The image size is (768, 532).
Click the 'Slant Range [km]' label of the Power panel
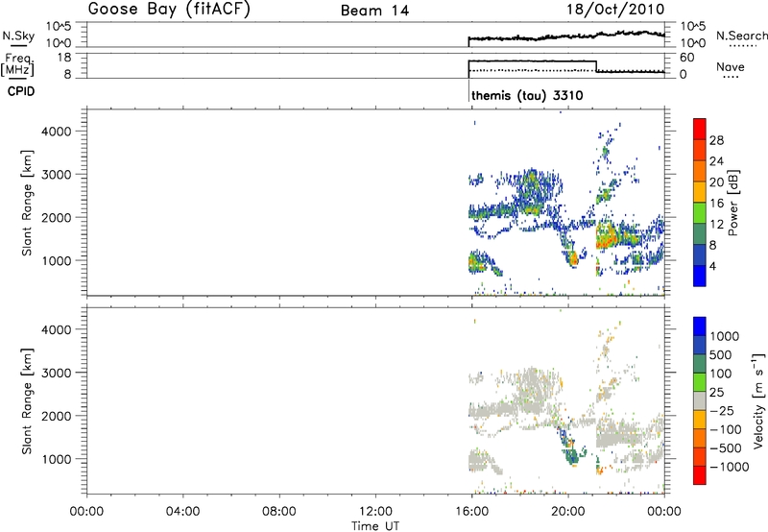27,203
